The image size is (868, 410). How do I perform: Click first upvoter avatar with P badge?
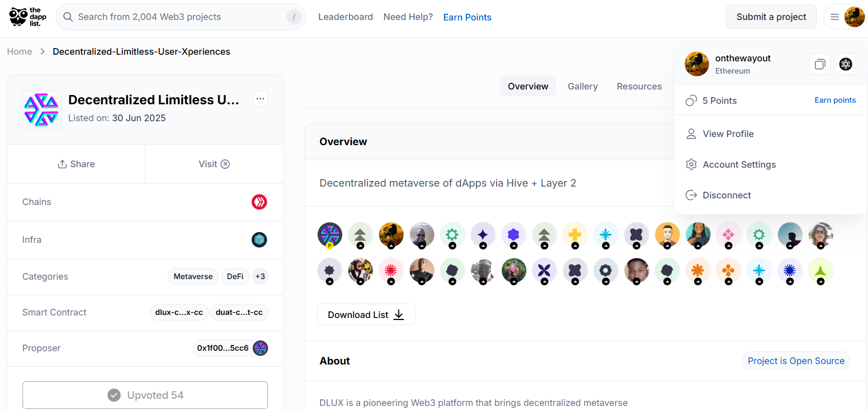330,235
